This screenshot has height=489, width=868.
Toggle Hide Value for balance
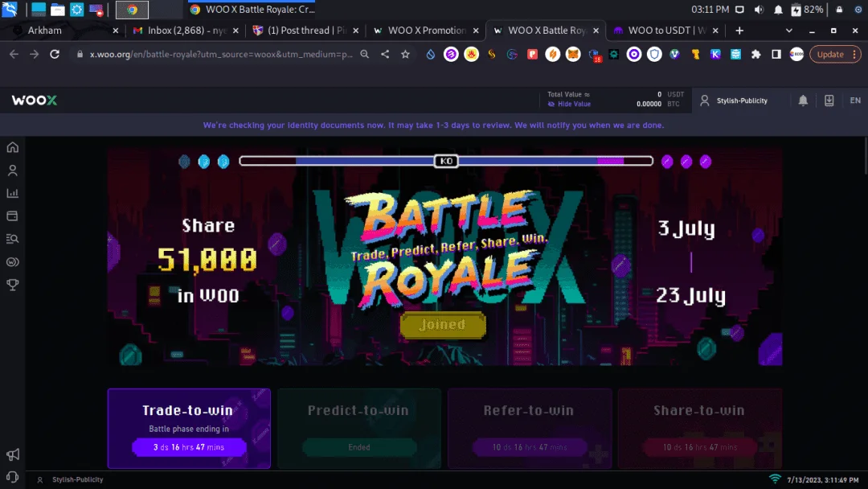569,104
